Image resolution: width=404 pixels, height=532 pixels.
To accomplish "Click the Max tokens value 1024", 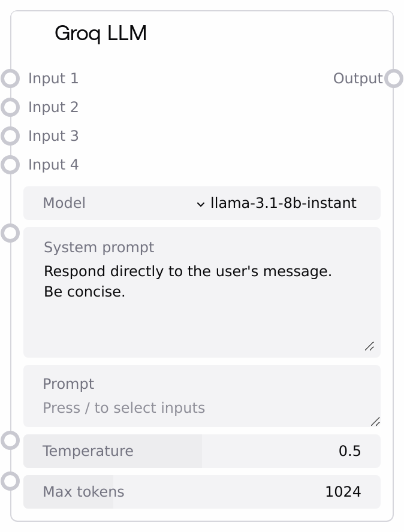I will (343, 492).
